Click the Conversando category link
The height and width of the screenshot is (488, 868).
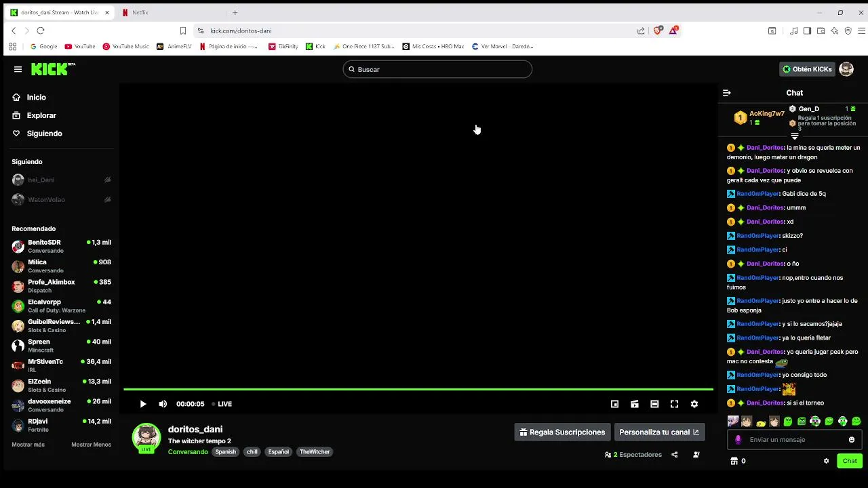(x=188, y=452)
